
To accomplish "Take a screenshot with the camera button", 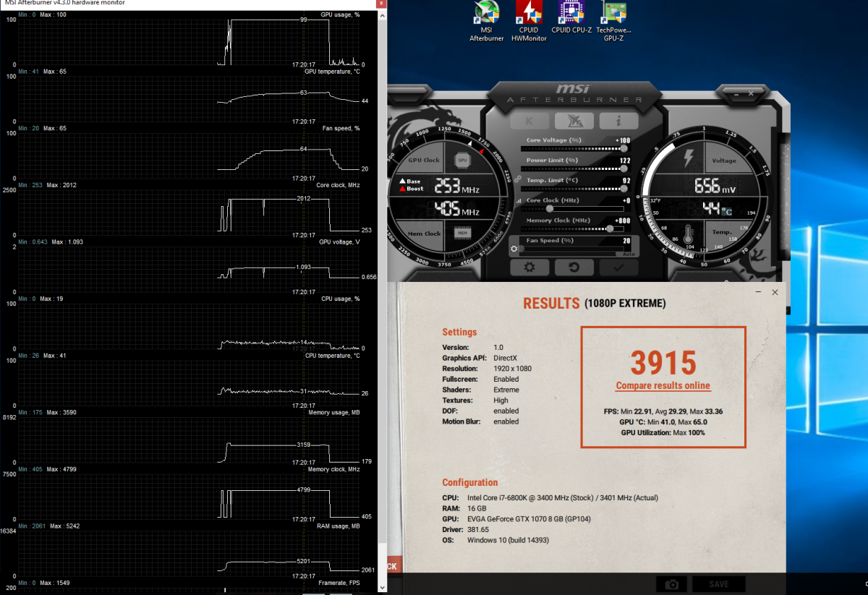I will click(x=671, y=584).
